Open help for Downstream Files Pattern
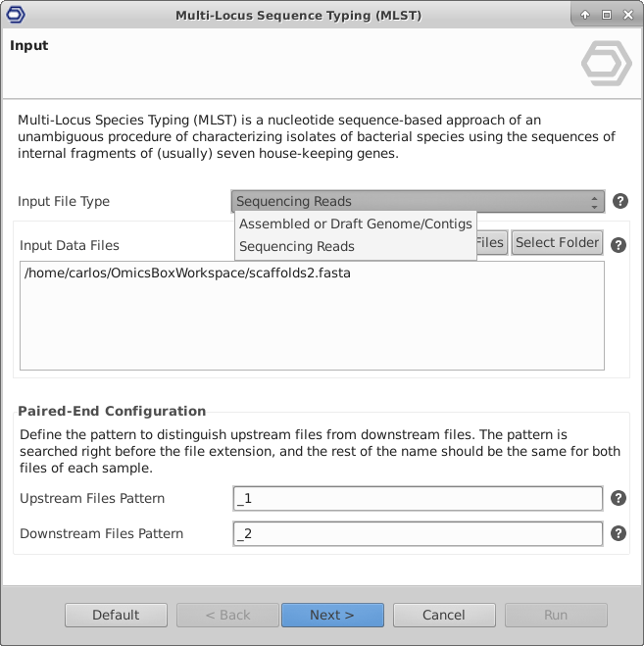The height and width of the screenshot is (646, 644). click(x=618, y=533)
